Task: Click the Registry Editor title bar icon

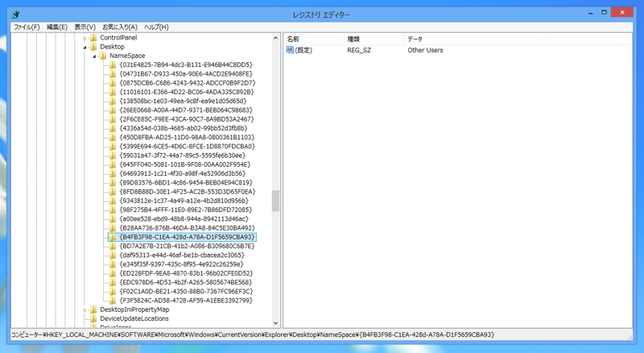Action: click(x=15, y=15)
